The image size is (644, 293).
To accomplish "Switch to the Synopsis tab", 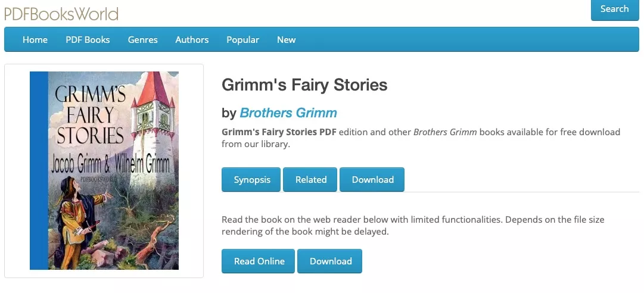I will (x=252, y=180).
